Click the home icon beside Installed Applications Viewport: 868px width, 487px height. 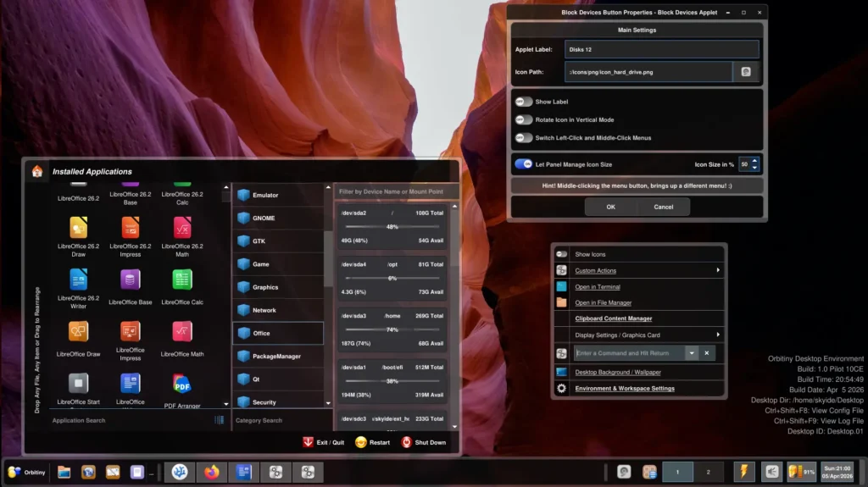tap(37, 171)
